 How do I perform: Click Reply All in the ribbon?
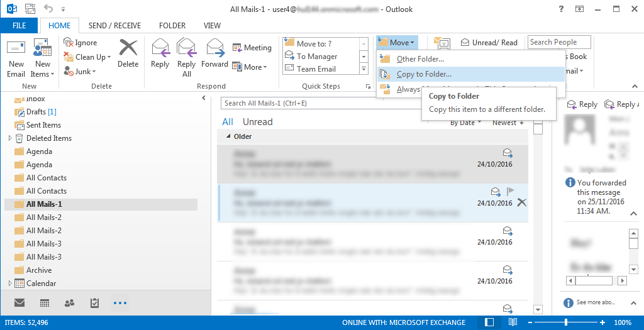186,57
